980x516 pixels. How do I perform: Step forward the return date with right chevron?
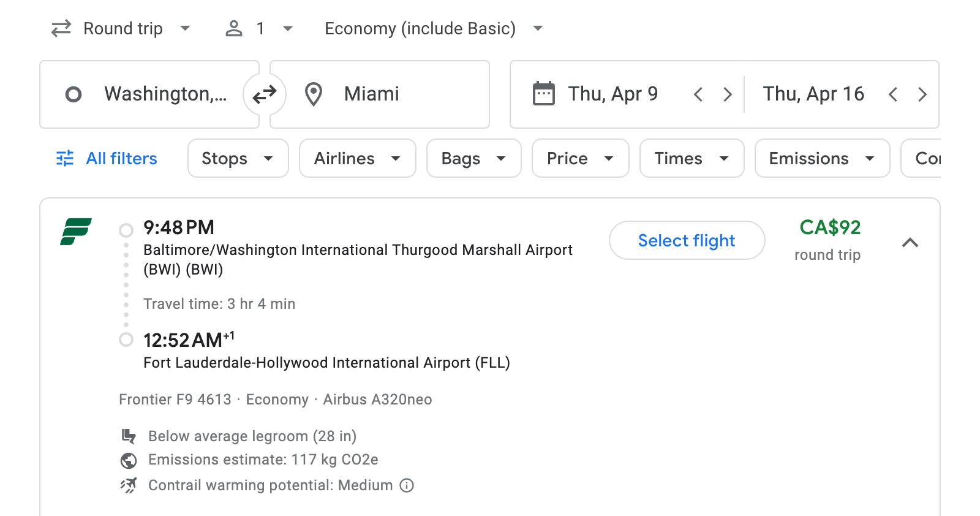click(922, 94)
